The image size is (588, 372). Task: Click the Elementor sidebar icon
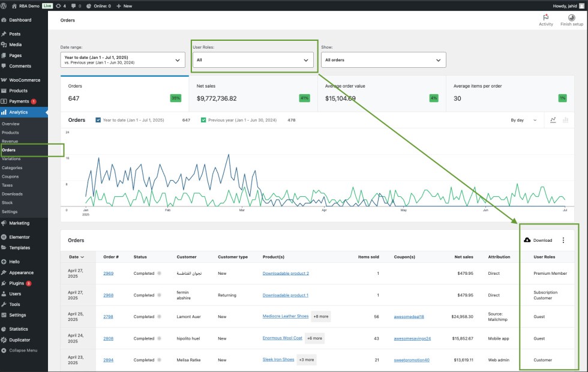(x=4, y=237)
